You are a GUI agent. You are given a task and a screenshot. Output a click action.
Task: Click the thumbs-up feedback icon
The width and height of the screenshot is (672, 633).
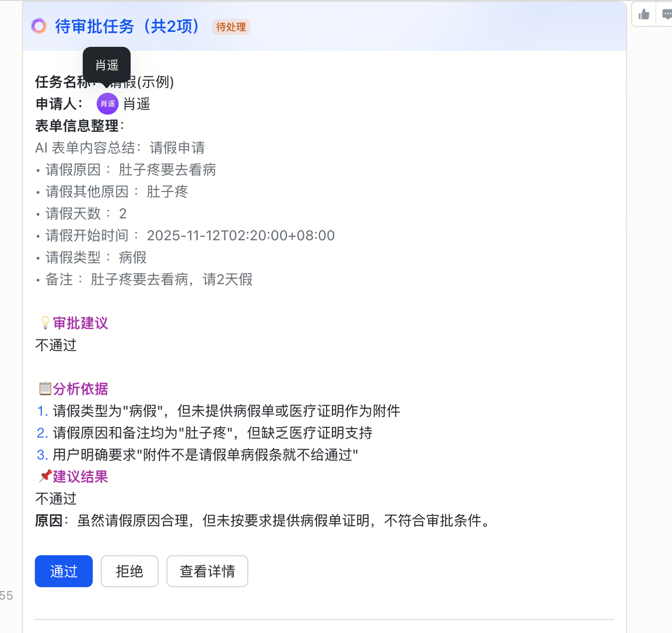click(644, 15)
